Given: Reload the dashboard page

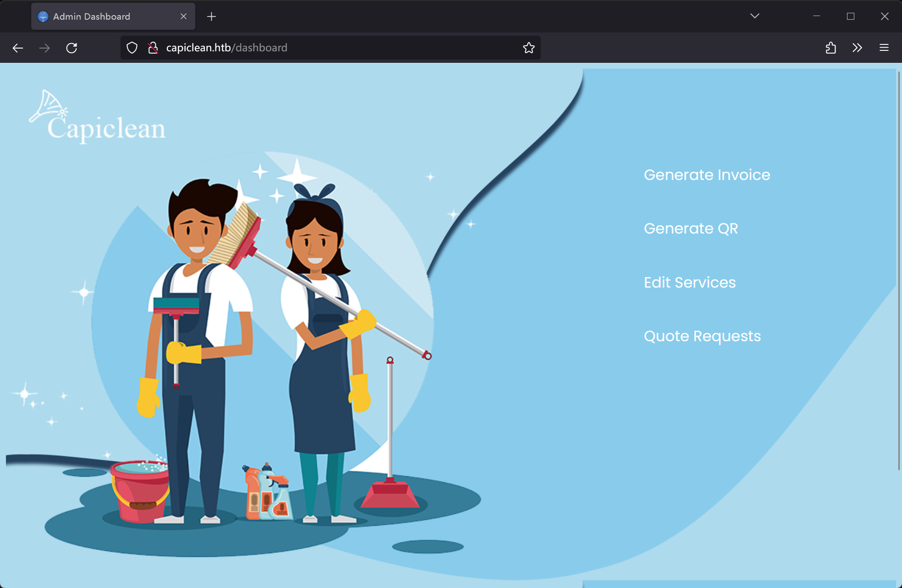Looking at the screenshot, I should pyautogui.click(x=71, y=48).
